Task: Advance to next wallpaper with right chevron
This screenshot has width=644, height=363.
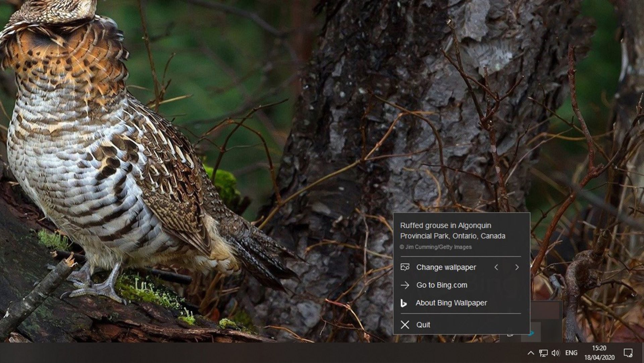Action: [517, 267]
